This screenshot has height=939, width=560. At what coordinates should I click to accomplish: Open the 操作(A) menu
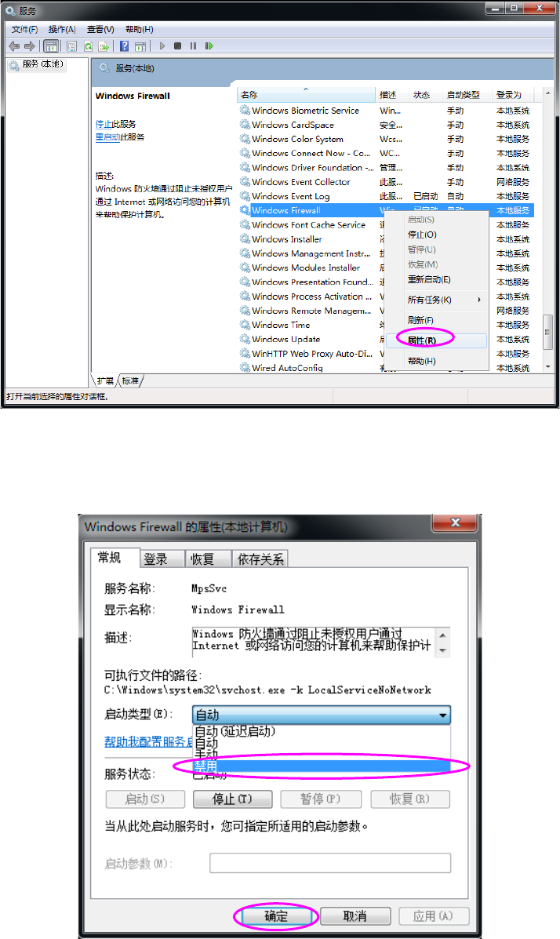pyautogui.click(x=62, y=29)
